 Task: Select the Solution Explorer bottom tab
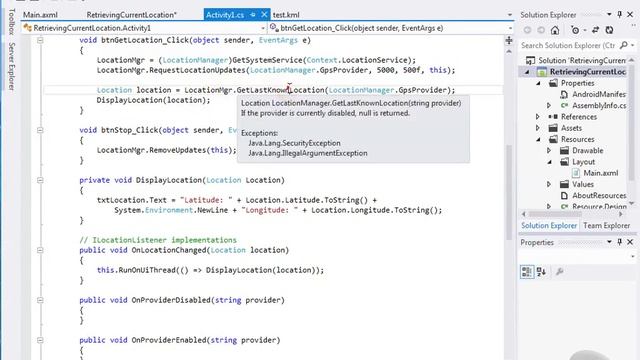(549, 225)
